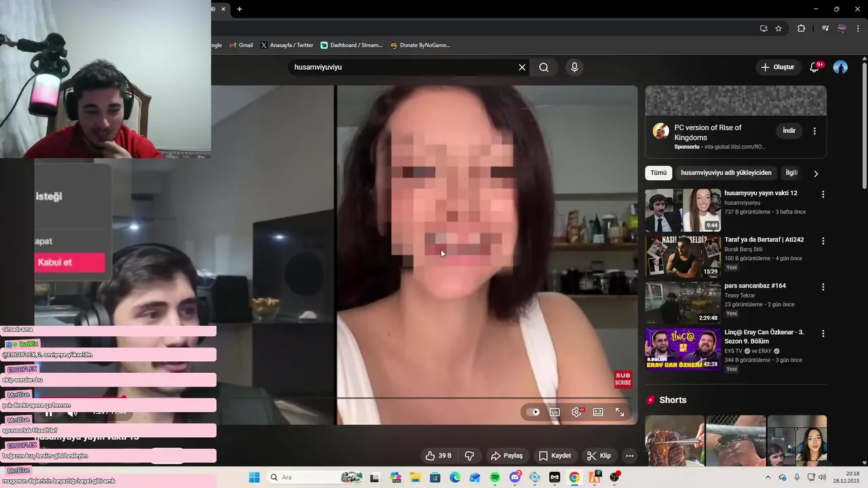Screen dimensions: 868x488
Task: Open Chrome extensions puzzle icon
Action: 801,28
